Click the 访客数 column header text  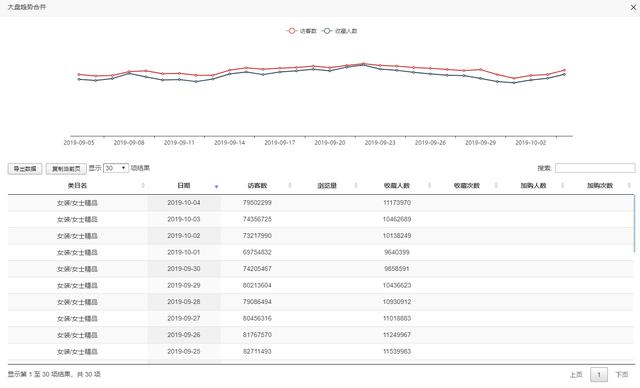257,186
